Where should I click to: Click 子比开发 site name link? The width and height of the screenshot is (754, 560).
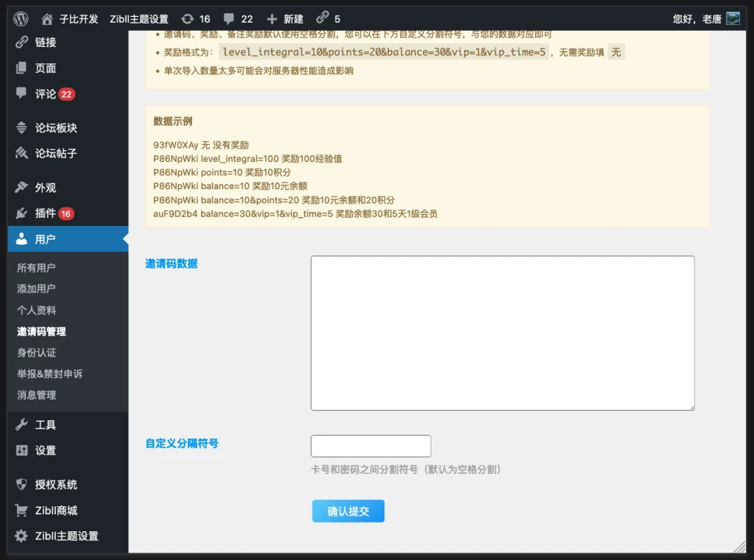pos(78,18)
